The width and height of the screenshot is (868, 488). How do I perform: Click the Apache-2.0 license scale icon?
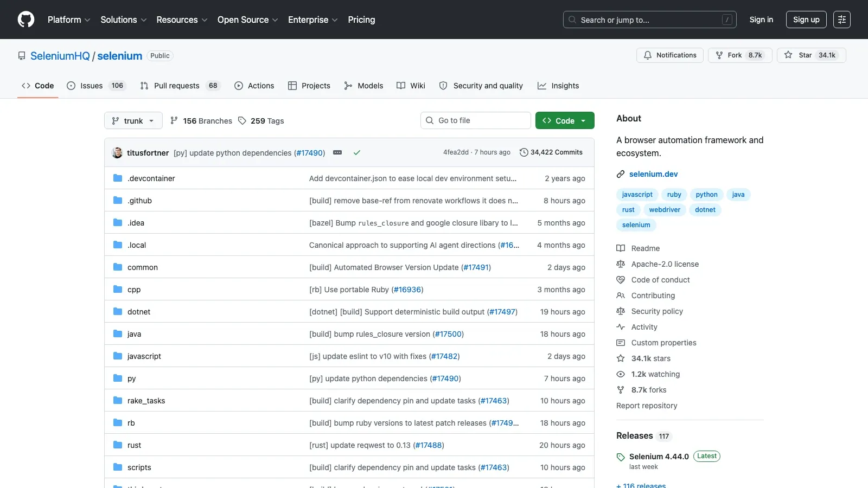click(621, 264)
